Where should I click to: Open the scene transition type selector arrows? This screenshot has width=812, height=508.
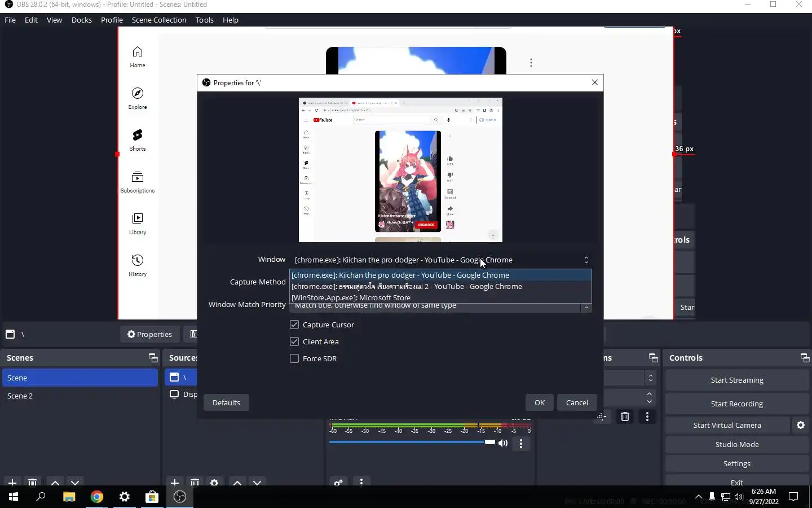pos(651,377)
